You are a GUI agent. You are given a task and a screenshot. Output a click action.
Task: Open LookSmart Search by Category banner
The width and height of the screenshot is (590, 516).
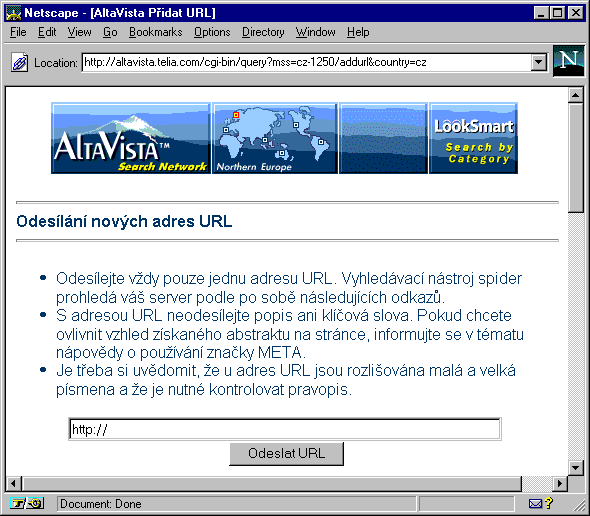473,138
